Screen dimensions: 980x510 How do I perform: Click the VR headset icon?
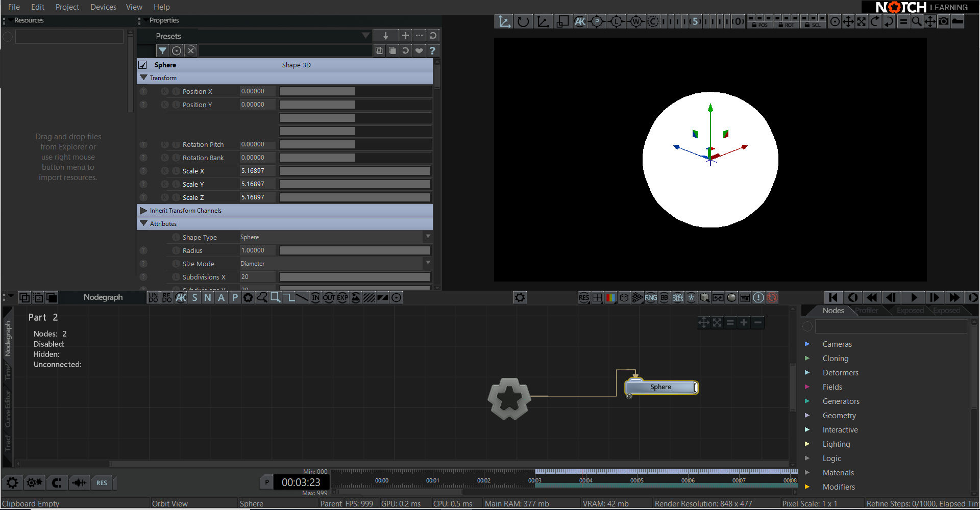tap(718, 297)
